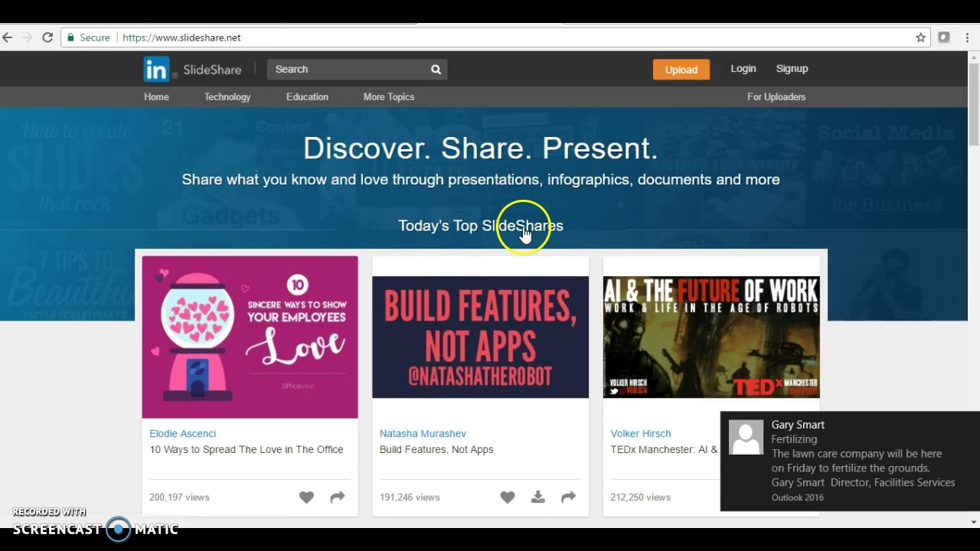Like the Build Features, Not Apps slideshow
The image size is (980, 551).
[508, 497]
